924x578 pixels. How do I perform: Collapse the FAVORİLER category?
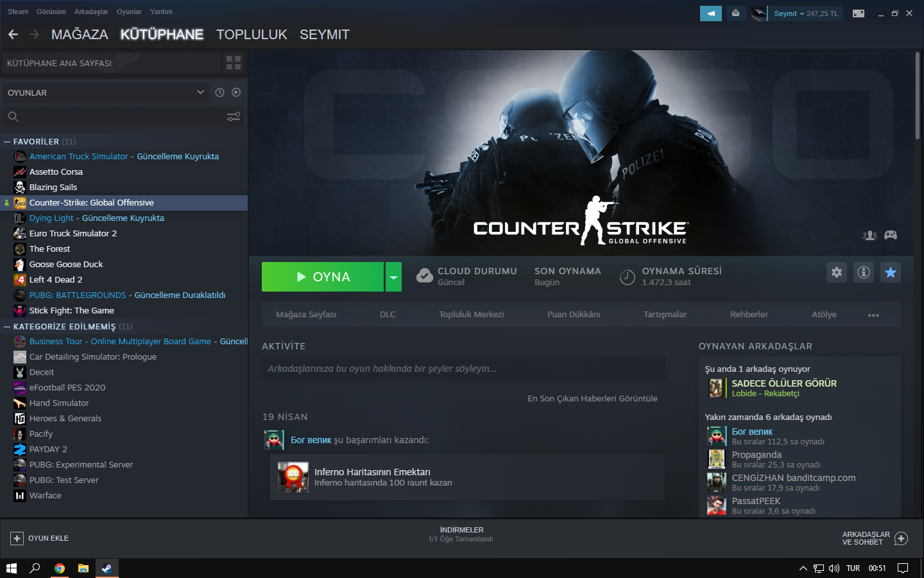point(7,141)
